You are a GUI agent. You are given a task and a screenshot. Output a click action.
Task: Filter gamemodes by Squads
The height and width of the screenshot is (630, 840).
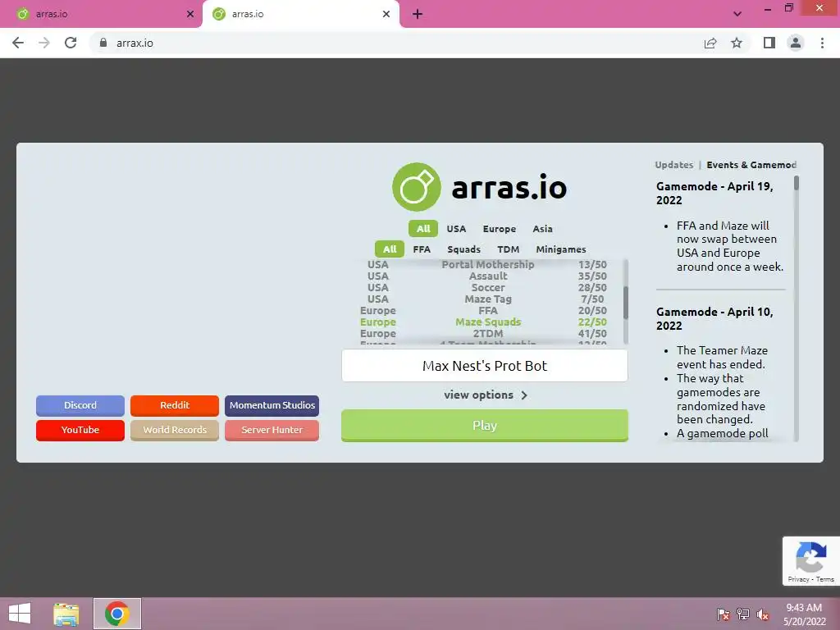[x=464, y=249]
